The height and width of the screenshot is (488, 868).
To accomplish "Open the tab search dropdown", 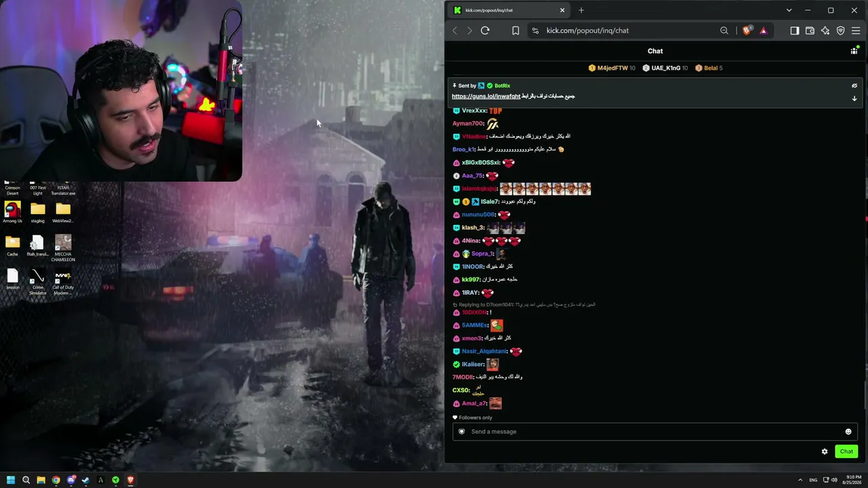I will point(789,10).
